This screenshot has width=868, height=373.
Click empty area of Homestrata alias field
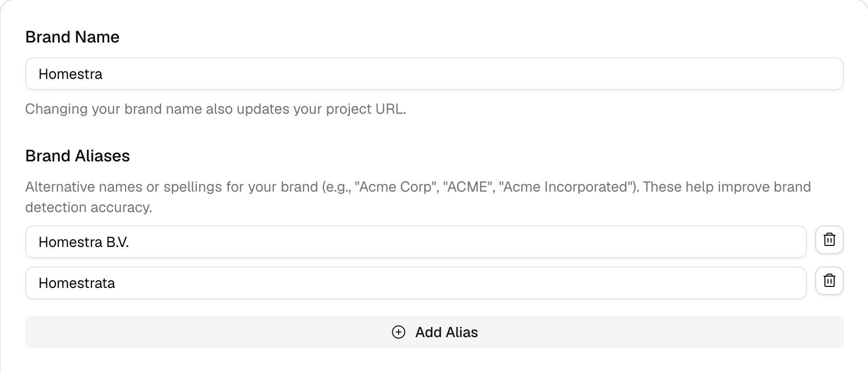462,283
